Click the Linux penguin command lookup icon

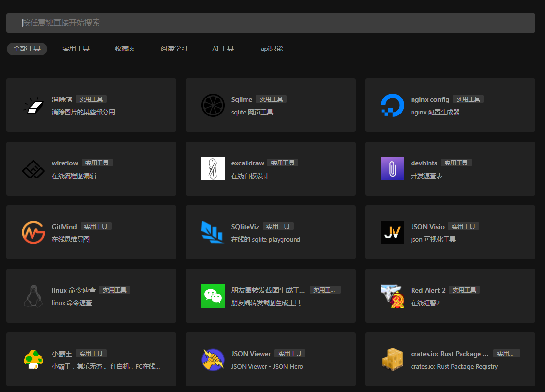[x=33, y=296]
